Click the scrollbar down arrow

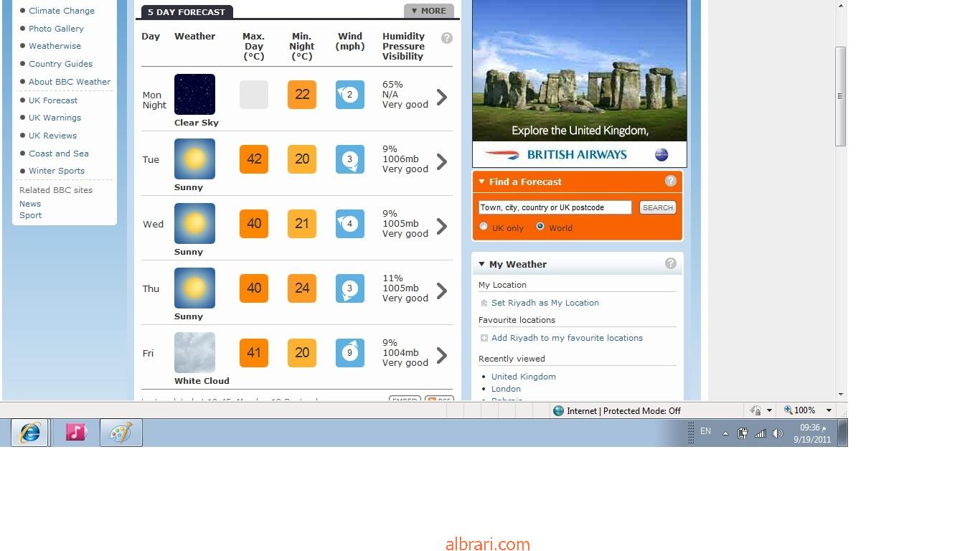click(840, 394)
